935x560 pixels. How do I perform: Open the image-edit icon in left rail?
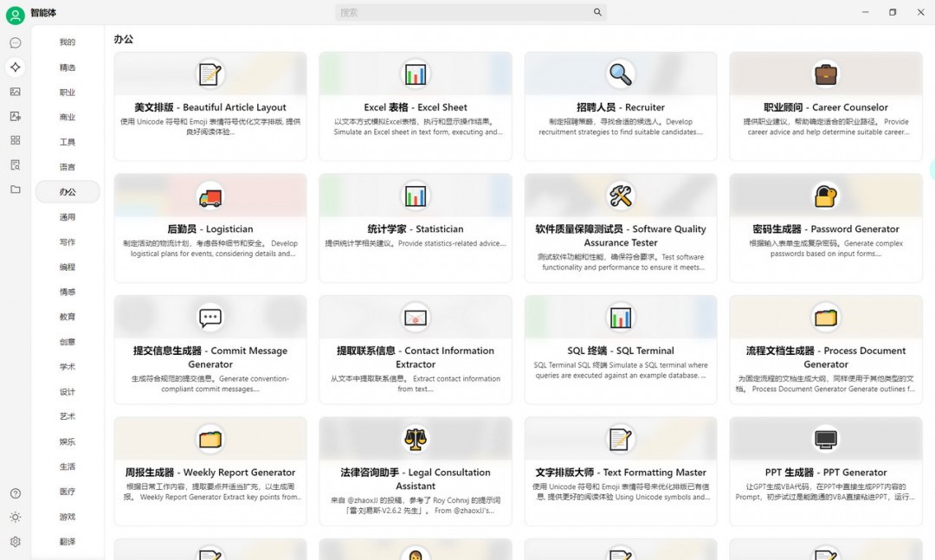[x=16, y=116]
